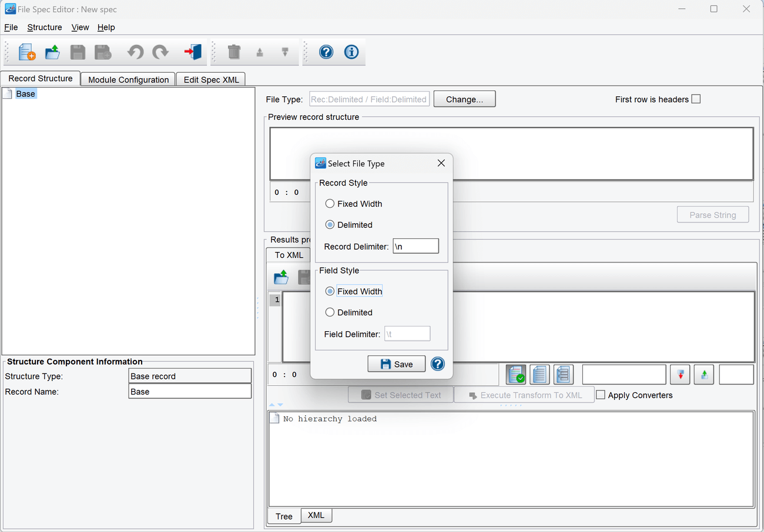Click the Parse String button
Screen dimensions: 764x532
tap(713, 215)
